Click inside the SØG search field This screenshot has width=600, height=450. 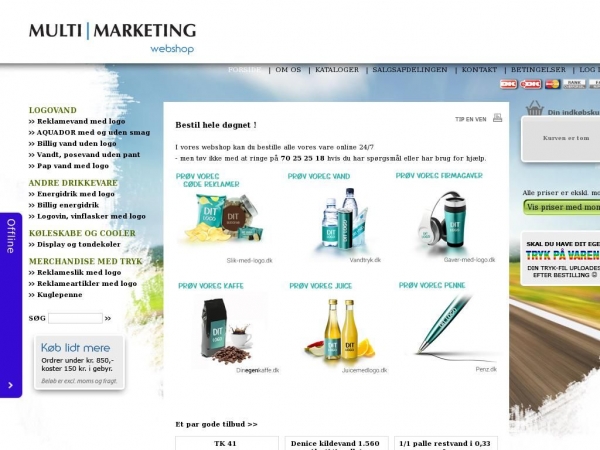[75, 319]
